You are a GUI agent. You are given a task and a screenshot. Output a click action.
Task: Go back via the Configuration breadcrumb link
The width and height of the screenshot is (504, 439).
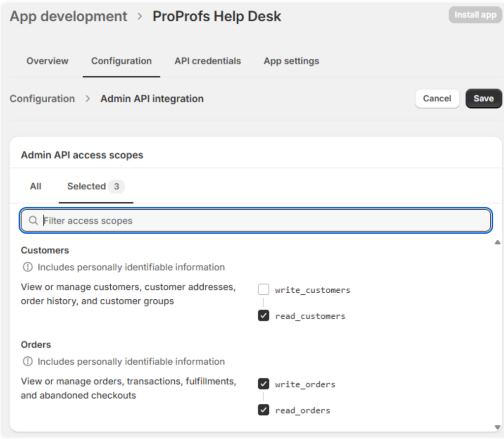(x=42, y=98)
